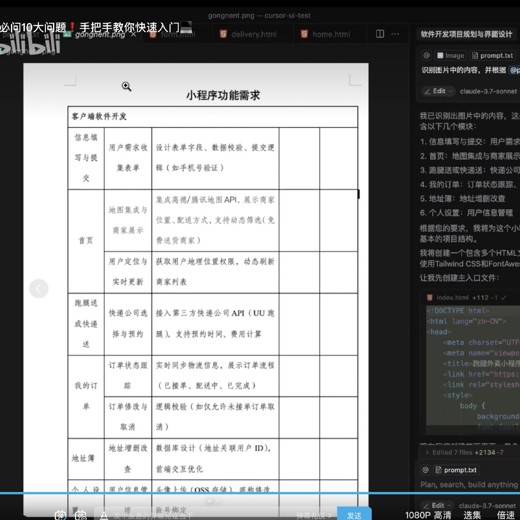Expand the Edited 7 files summary
The image size is (520, 520).
pyautogui.click(x=464, y=452)
